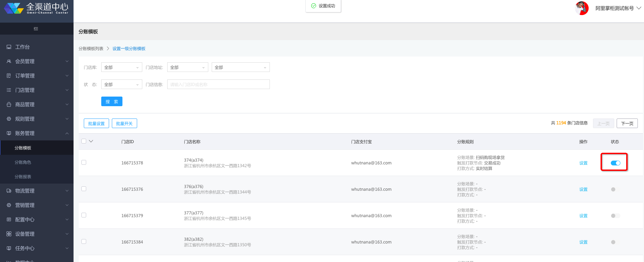Open the 门店管理 sidebar menu
This screenshot has height=262, width=644.
(x=37, y=90)
